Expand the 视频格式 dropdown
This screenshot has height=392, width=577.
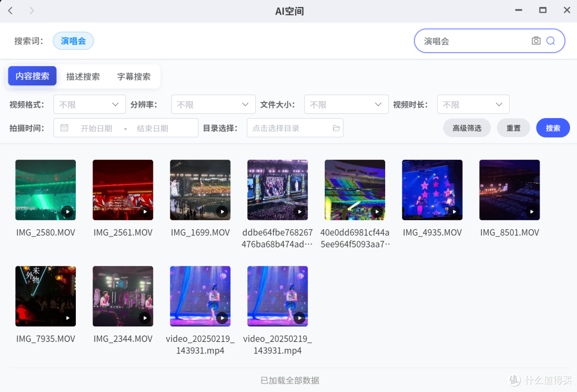(x=90, y=105)
